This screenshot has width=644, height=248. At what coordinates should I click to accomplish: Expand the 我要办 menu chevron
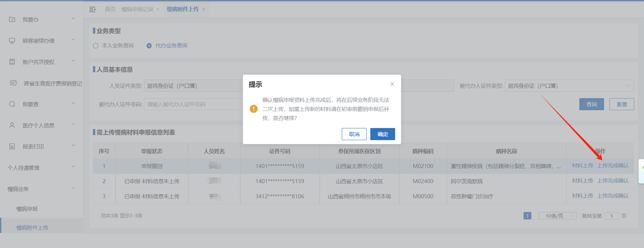pyautogui.click(x=73, y=18)
